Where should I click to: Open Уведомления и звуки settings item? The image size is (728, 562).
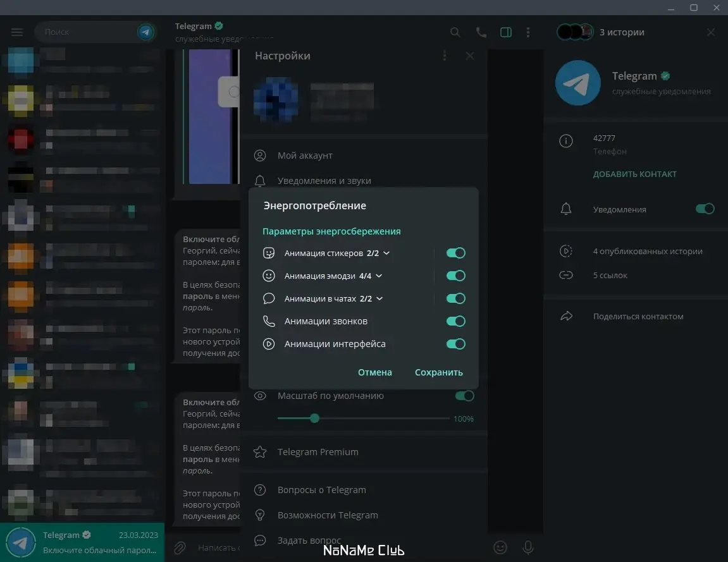click(364, 181)
